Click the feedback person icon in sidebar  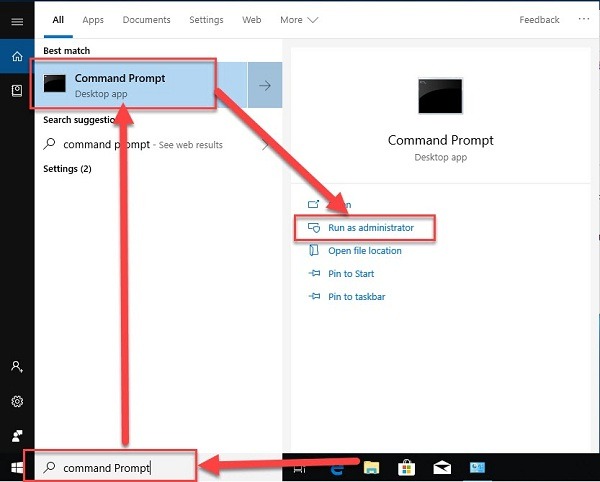17,436
